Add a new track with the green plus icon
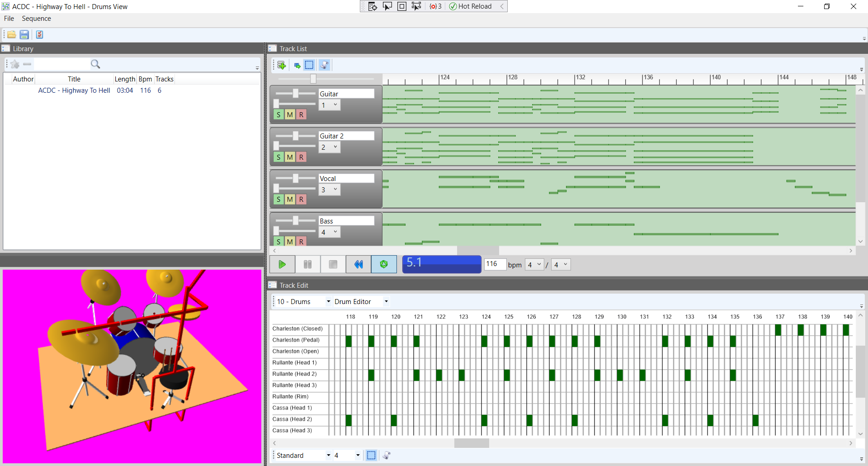Image resolution: width=868 pixels, height=466 pixels. click(281, 65)
